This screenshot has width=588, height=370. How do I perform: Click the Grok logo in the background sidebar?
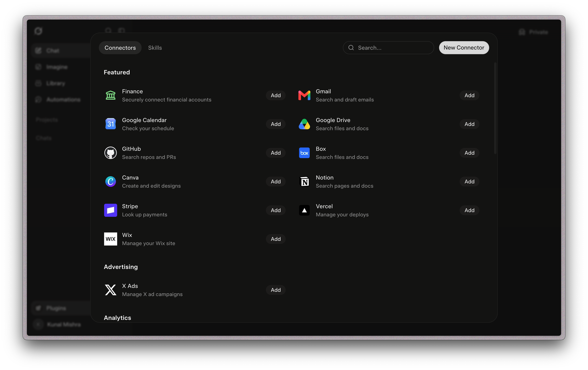[x=38, y=31]
